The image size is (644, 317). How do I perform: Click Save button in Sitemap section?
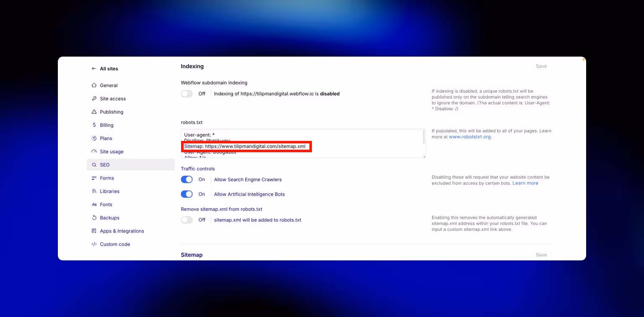[x=541, y=255]
